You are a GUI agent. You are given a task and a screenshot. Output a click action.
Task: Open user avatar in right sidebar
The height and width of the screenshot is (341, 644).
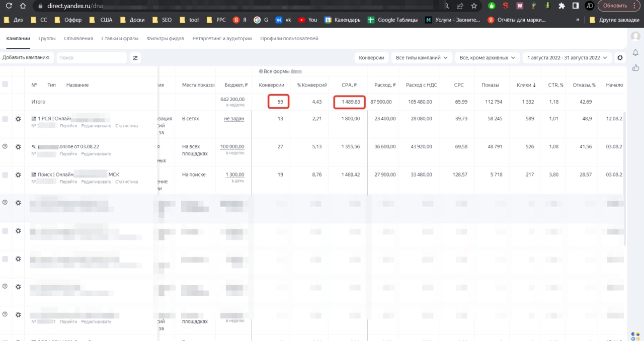[635, 36]
